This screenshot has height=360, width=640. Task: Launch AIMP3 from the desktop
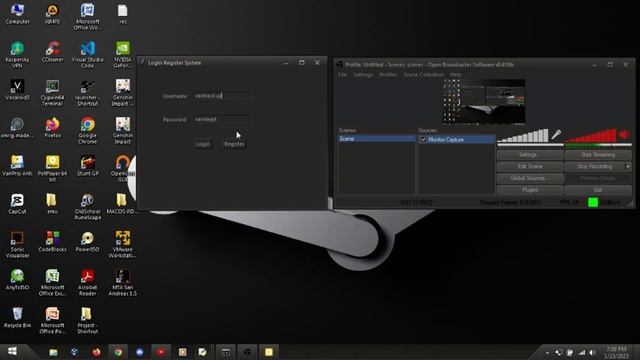click(x=52, y=14)
